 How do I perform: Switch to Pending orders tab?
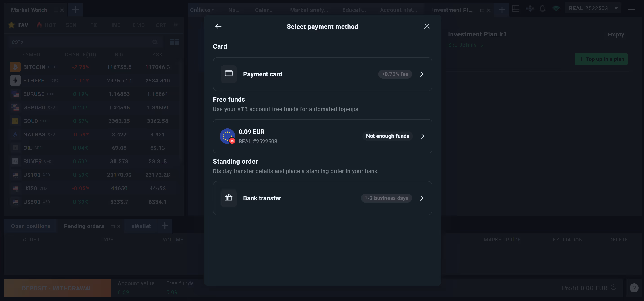tap(84, 226)
